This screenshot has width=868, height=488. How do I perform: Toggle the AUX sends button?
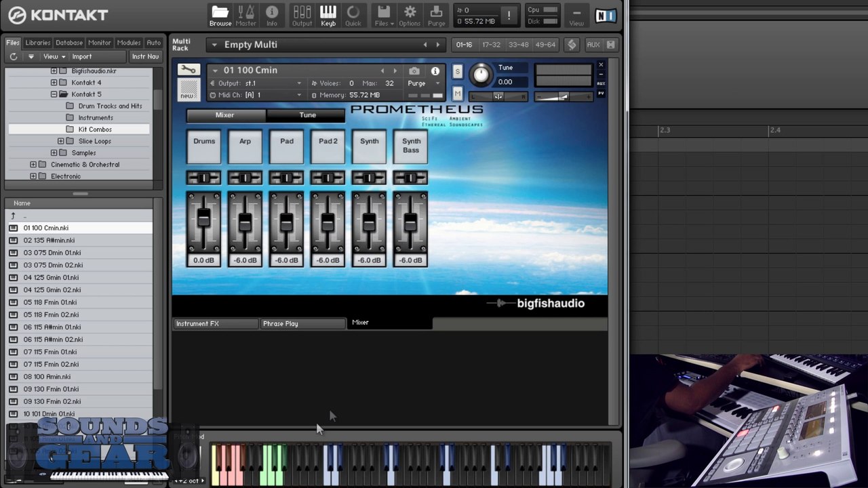click(x=593, y=45)
